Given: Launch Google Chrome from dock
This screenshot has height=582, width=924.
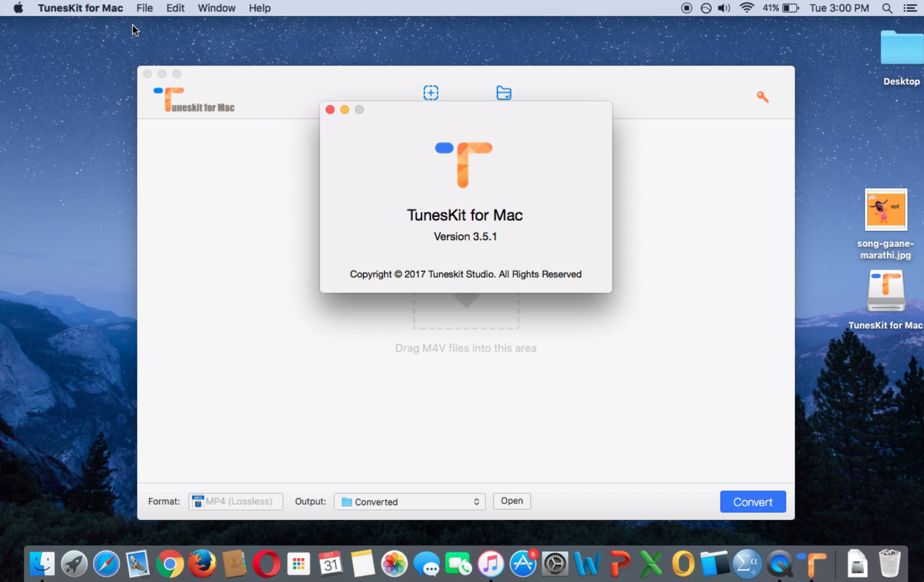Looking at the screenshot, I should point(170,564).
